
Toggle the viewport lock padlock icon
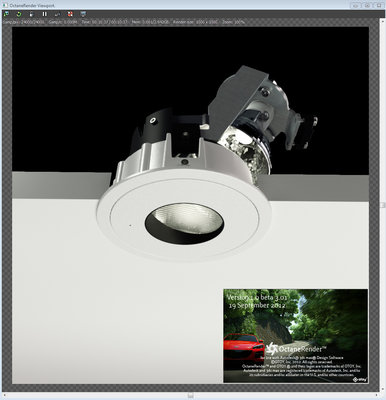pos(32,14)
